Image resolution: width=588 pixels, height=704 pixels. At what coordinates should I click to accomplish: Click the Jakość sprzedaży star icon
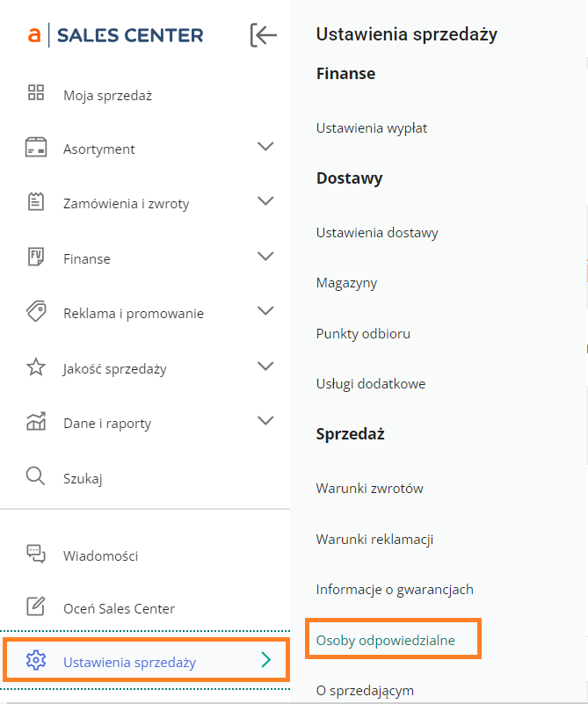[36, 367]
